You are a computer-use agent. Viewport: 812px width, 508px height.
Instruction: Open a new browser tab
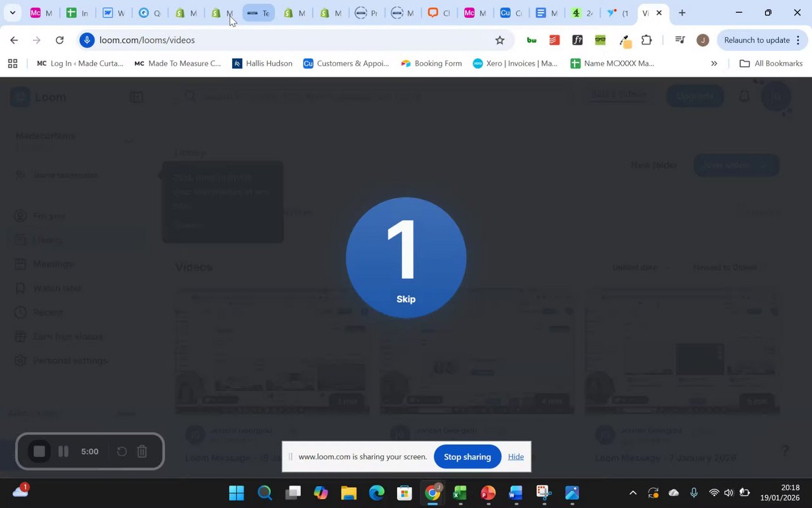(682, 13)
